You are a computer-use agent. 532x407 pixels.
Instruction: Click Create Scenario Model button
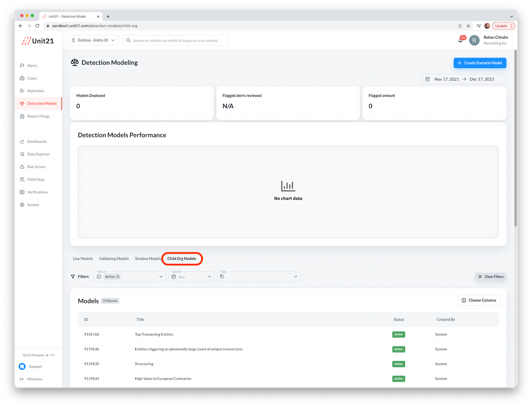480,63
